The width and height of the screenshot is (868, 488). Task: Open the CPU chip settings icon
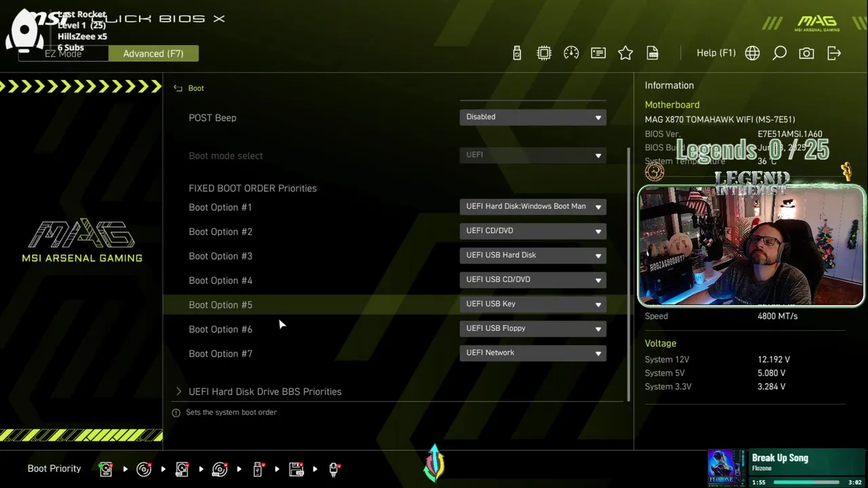click(x=544, y=53)
